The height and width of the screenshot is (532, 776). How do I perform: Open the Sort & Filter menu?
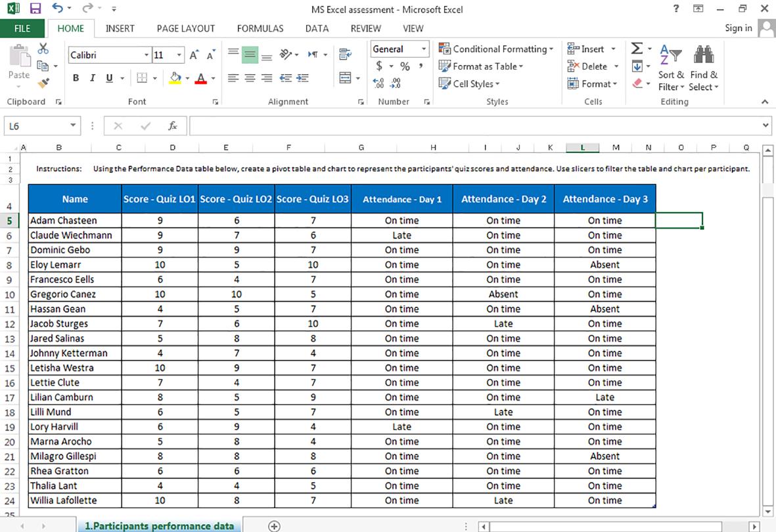tap(671, 68)
